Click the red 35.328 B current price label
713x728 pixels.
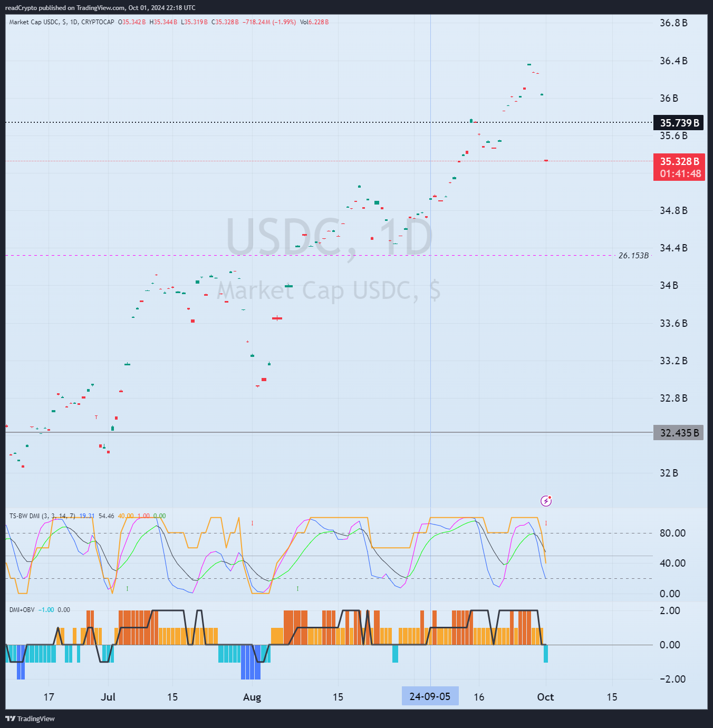(679, 161)
